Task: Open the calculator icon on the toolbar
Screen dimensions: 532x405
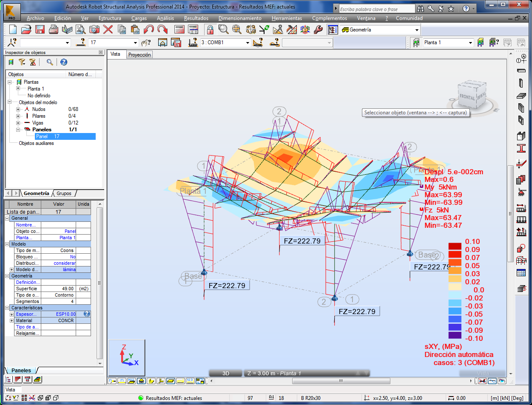Action: 178,29
